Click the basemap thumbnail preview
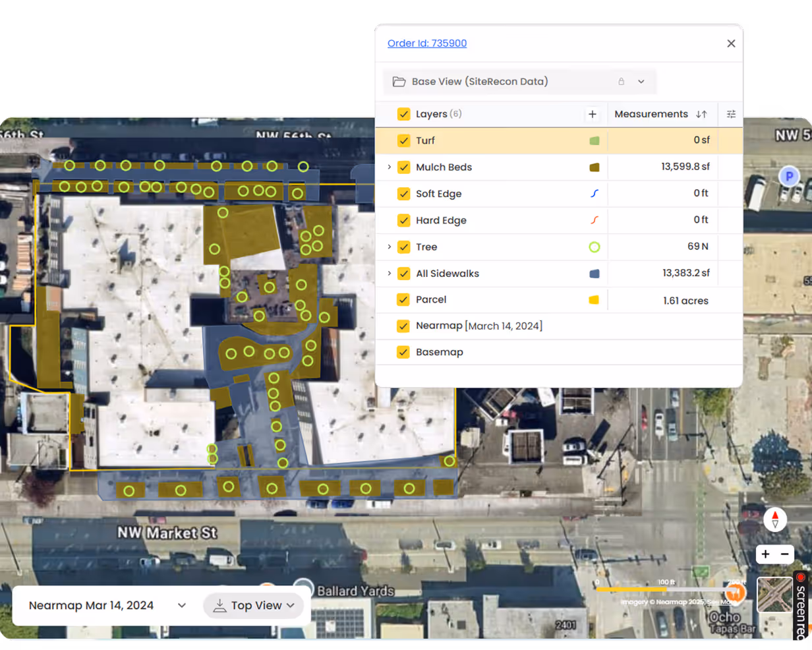 (774, 595)
